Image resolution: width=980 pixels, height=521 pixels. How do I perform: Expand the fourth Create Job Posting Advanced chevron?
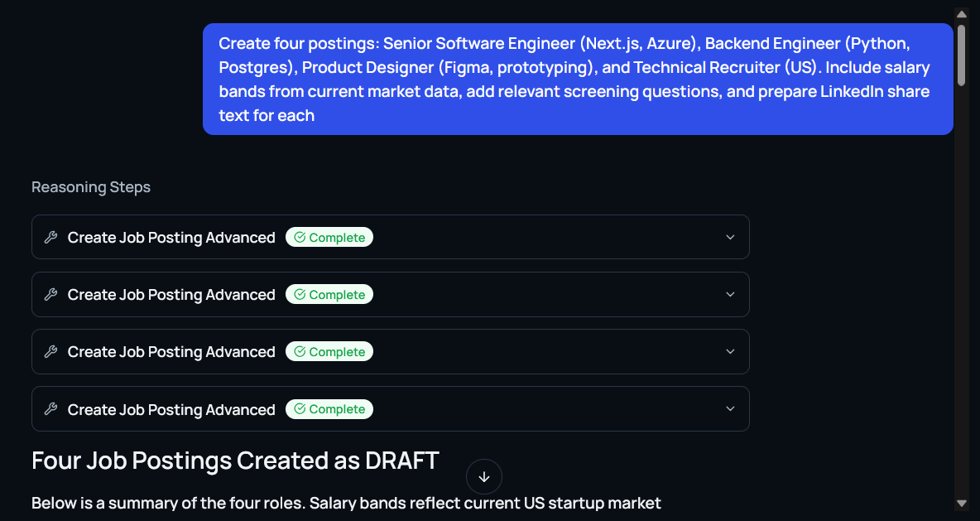tap(730, 409)
